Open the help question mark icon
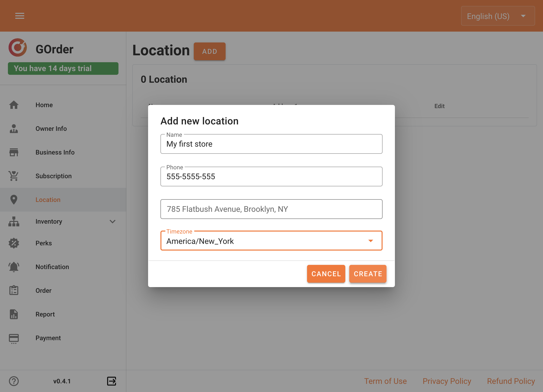The width and height of the screenshot is (543, 392). (x=14, y=381)
